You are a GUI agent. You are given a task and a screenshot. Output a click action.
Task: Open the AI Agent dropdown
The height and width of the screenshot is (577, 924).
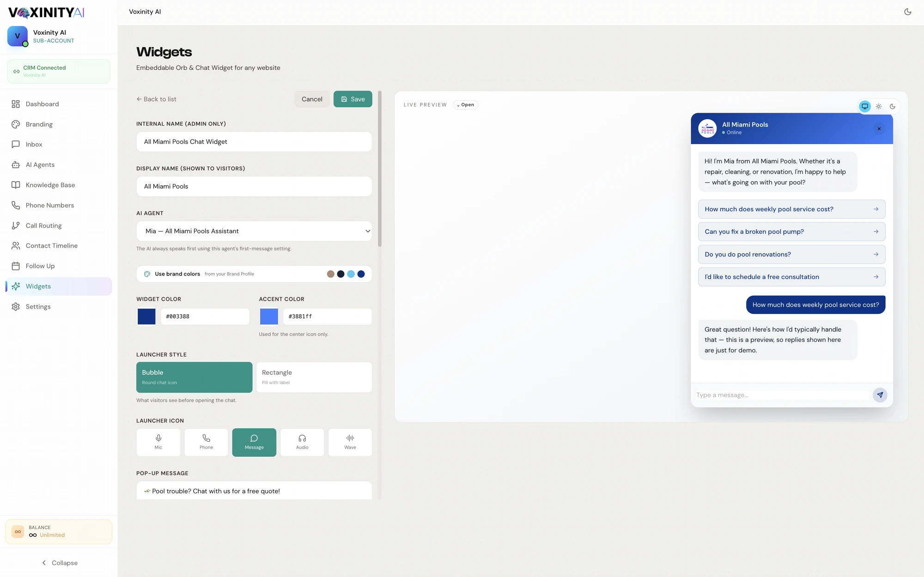[254, 231]
